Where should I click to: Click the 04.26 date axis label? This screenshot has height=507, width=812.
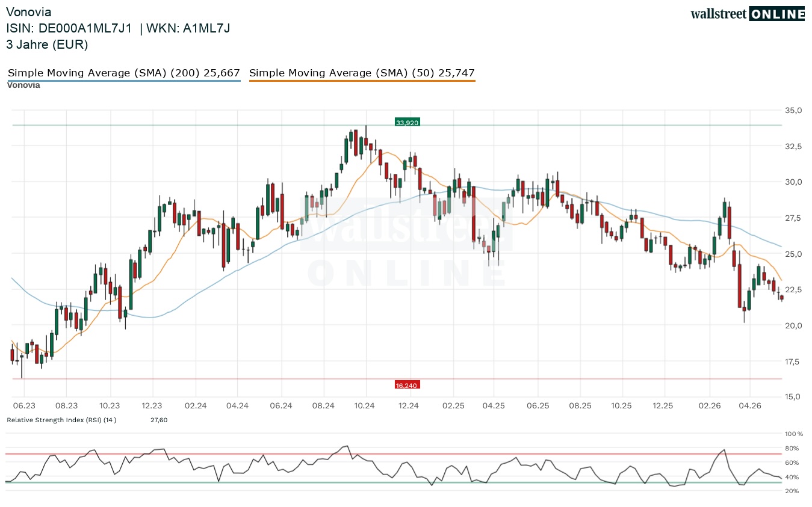coord(751,406)
